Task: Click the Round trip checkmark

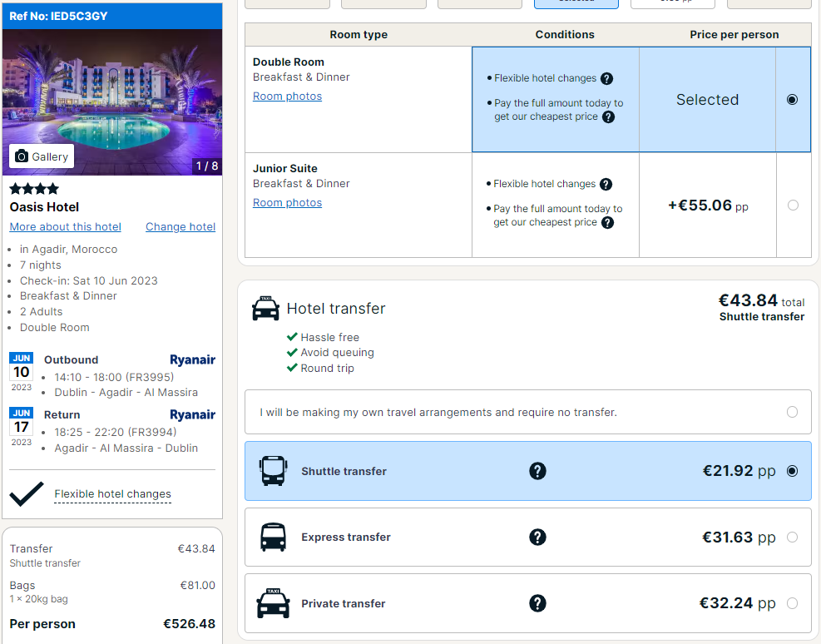Action: coord(292,368)
